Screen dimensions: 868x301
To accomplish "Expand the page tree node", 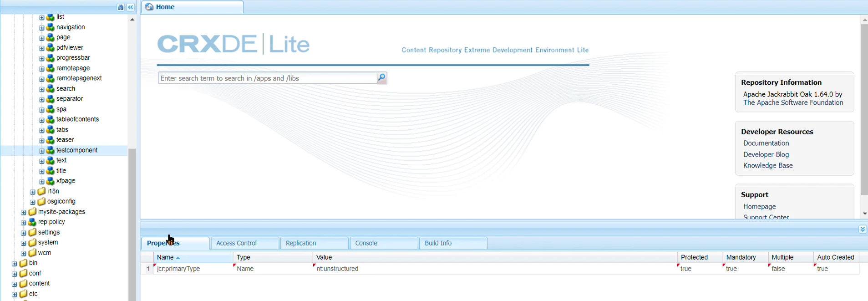I will tap(41, 38).
